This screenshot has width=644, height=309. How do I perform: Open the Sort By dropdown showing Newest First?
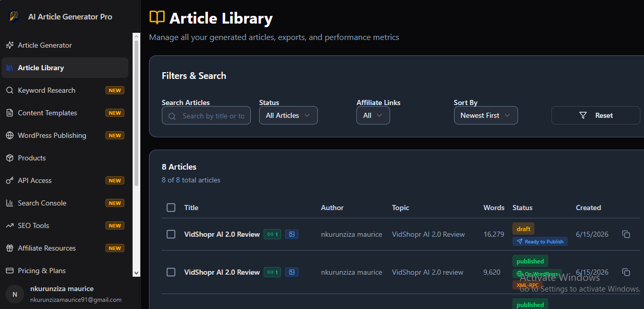[x=486, y=115]
